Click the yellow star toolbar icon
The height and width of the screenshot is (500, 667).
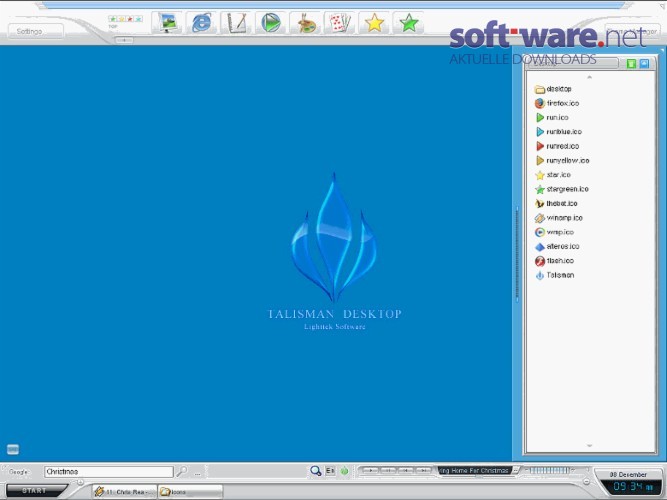374,23
